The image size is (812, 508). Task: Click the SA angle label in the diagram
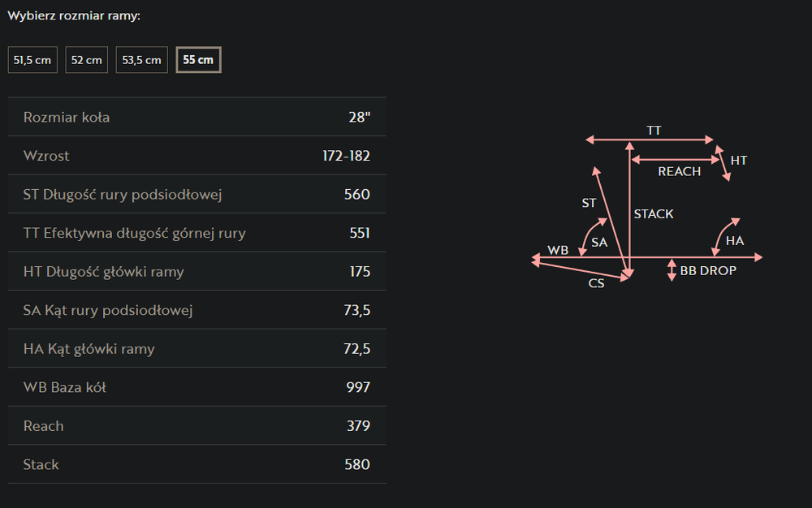(x=599, y=242)
